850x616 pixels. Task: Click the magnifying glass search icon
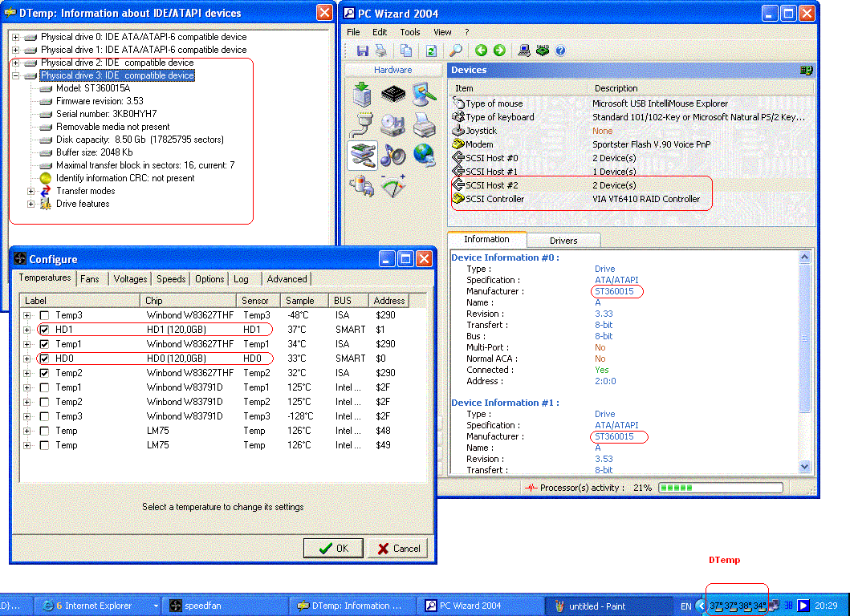tap(456, 51)
